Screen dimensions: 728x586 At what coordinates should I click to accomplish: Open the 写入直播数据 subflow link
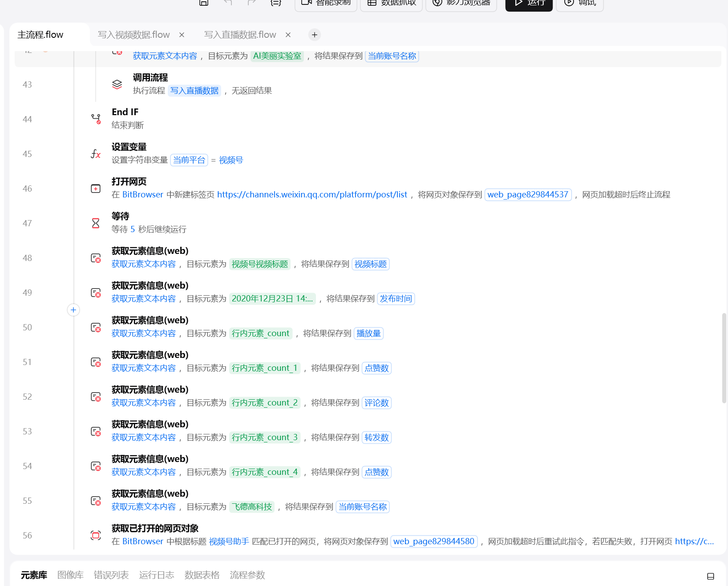pyautogui.click(x=194, y=90)
